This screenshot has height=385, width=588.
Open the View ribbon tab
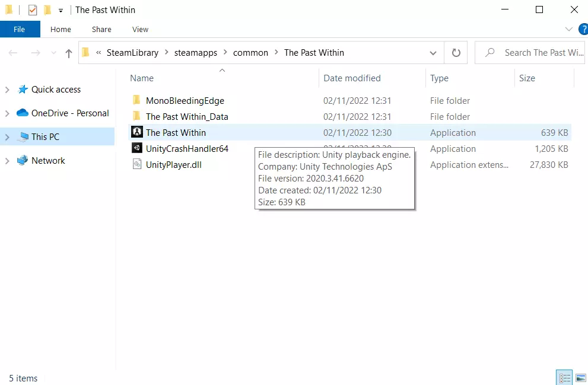pyautogui.click(x=140, y=29)
